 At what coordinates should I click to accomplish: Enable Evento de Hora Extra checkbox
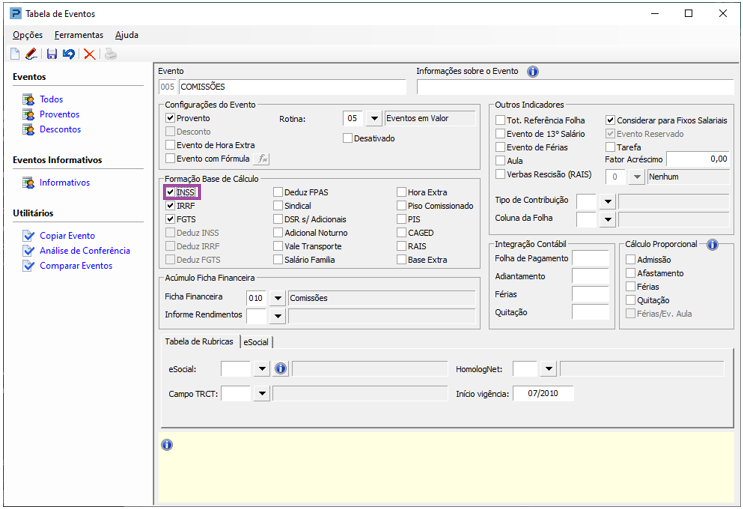point(170,145)
